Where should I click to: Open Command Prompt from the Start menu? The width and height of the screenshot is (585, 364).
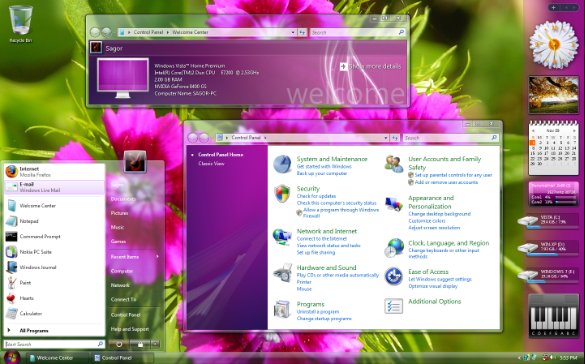pyautogui.click(x=54, y=236)
